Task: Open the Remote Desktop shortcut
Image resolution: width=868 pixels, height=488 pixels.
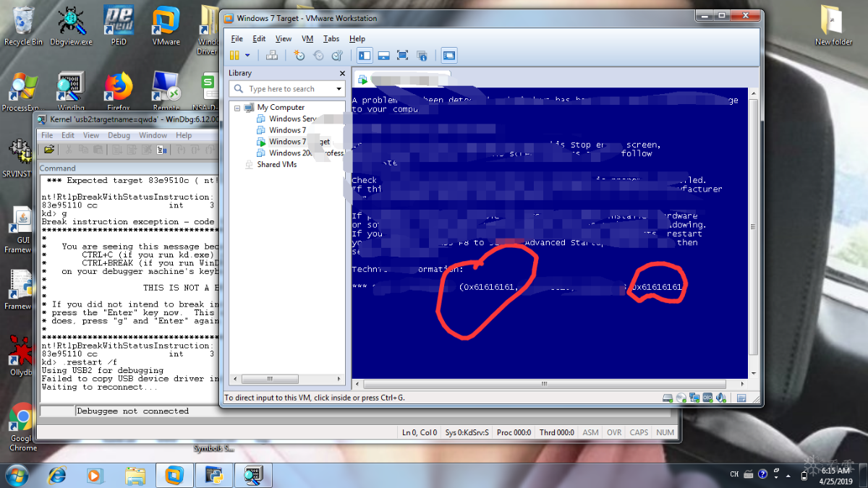Action: click(166, 93)
